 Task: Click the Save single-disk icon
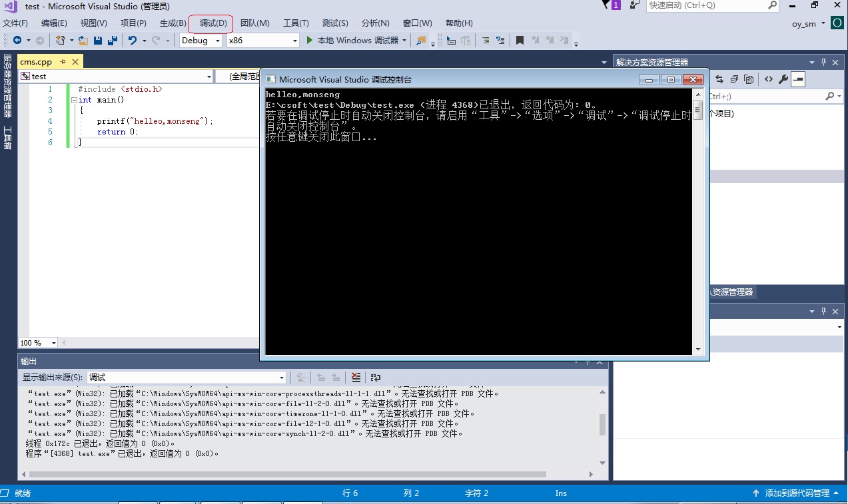(98, 41)
